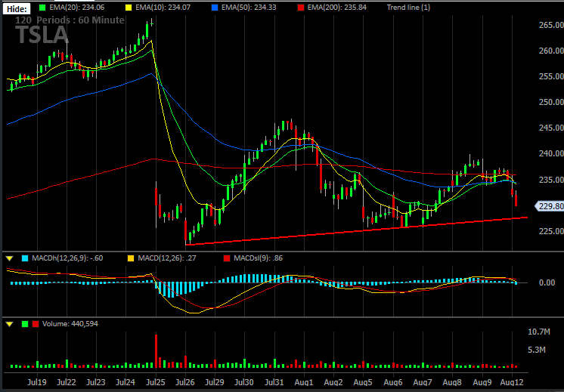
Task: Click the Aug1 date label
Action: click(304, 382)
